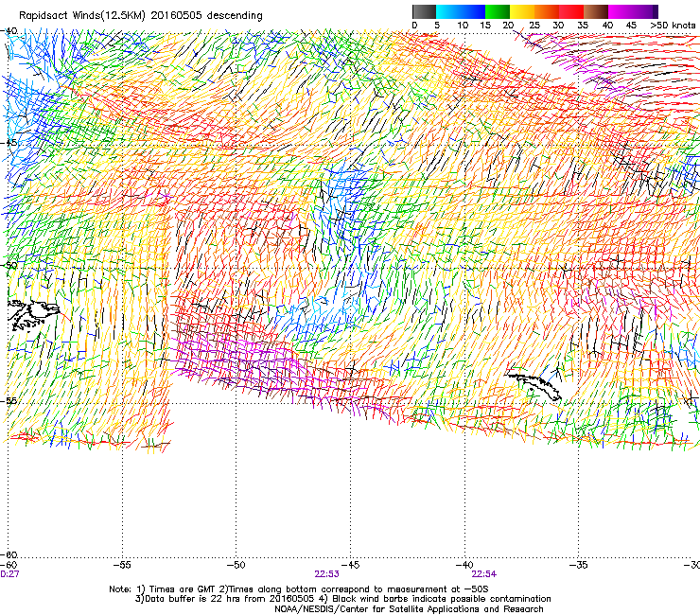Click the '40' label under the colorbar
Screen dimensions: 700x615
click(607, 26)
